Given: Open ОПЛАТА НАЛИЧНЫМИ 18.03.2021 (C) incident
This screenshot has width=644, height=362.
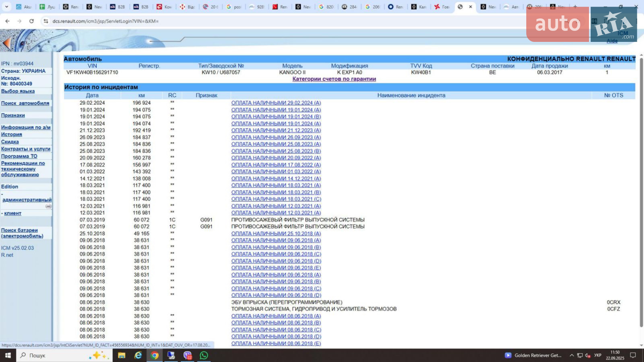Looking at the screenshot, I should [276, 199].
